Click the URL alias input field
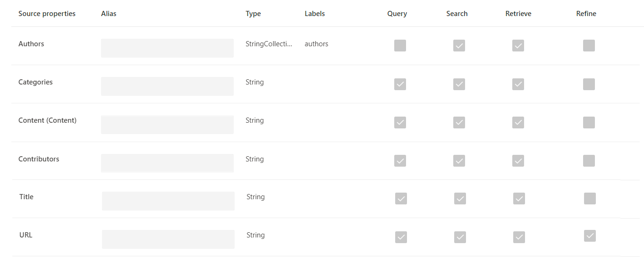This screenshot has width=644, height=262. pos(168,239)
